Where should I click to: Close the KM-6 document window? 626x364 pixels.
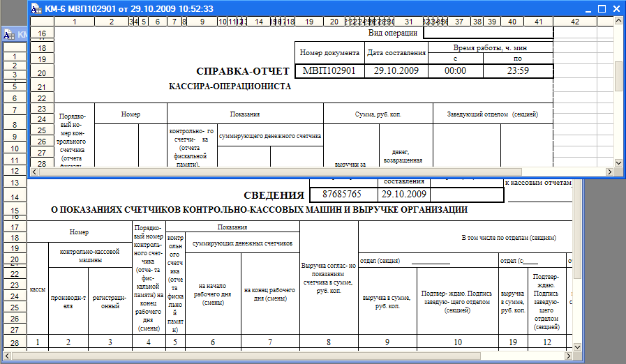pos(616,9)
